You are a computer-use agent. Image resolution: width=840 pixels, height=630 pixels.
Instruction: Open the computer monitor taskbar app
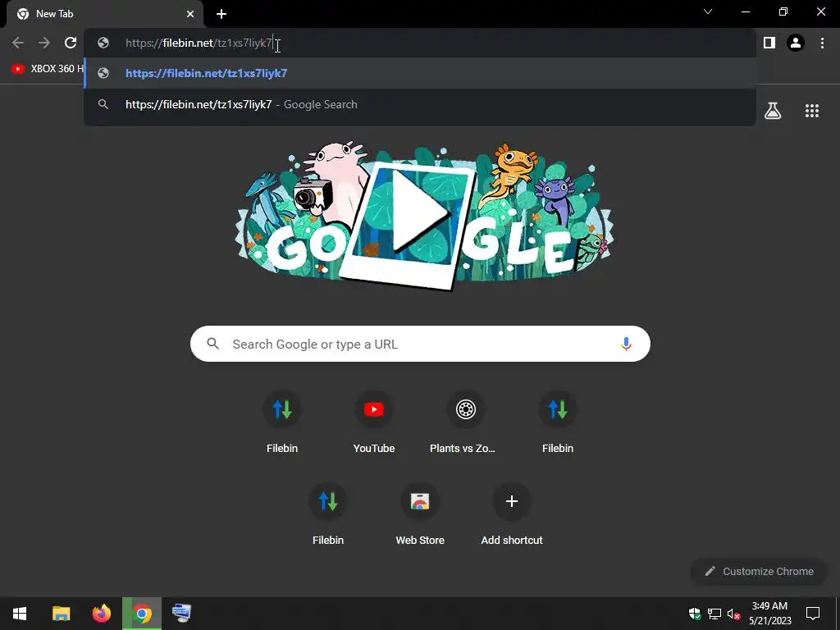click(x=181, y=614)
